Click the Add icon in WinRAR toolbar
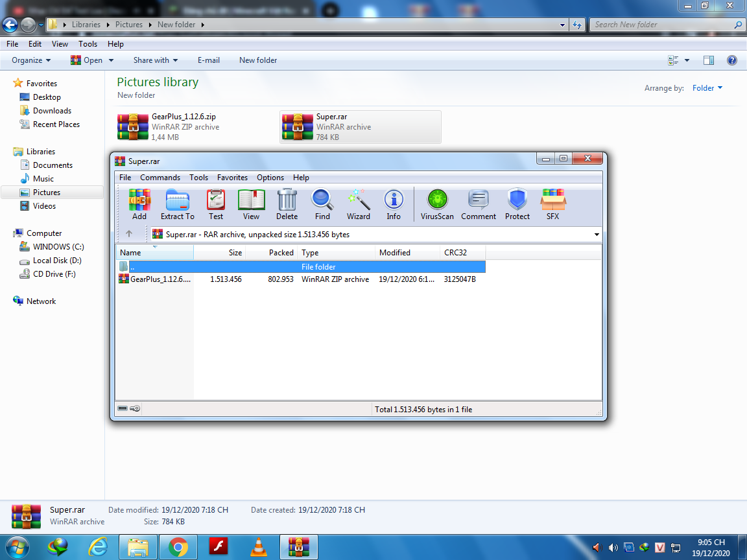The height and width of the screenshot is (560, 747). 139,204
